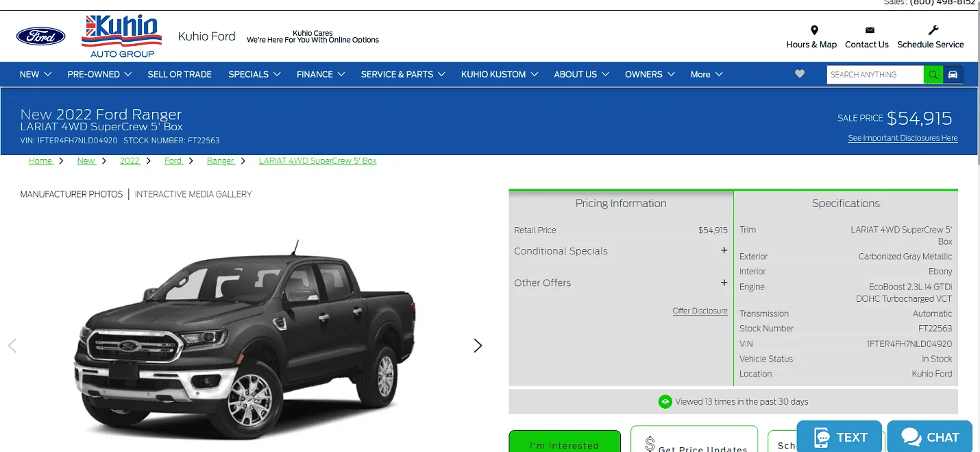
Task: Click the Kuhio Cares online options text
Action: point(313,36)
